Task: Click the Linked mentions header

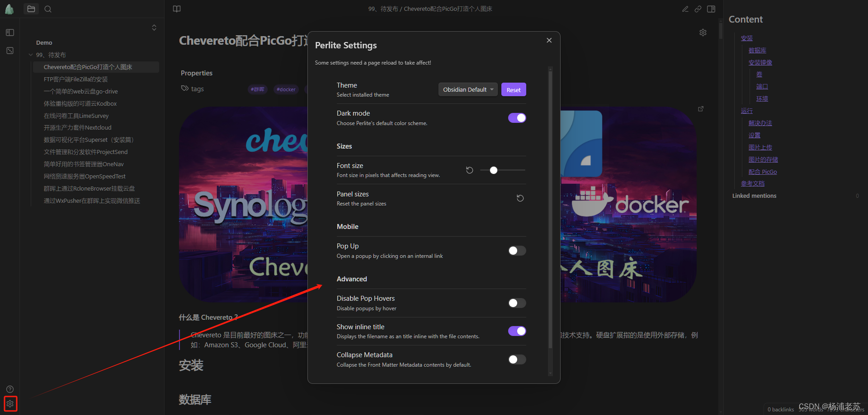Action: (x=754, y=196)
